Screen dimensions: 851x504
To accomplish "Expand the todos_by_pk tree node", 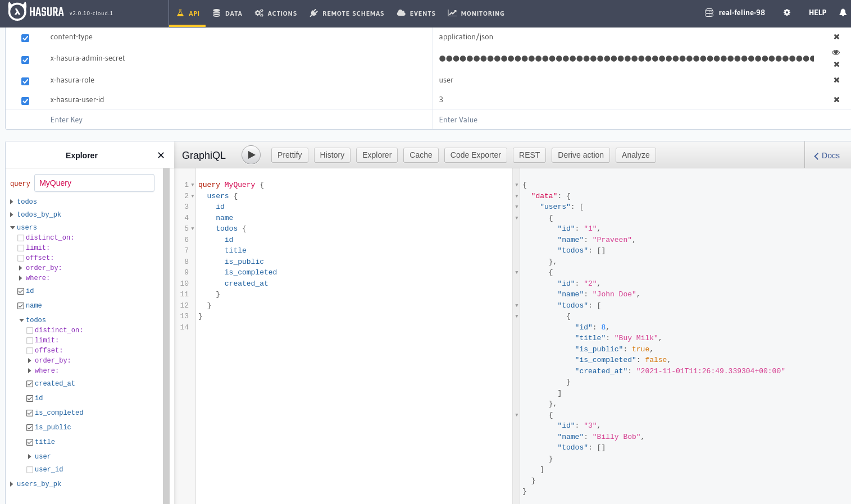I will click(12, 214).
